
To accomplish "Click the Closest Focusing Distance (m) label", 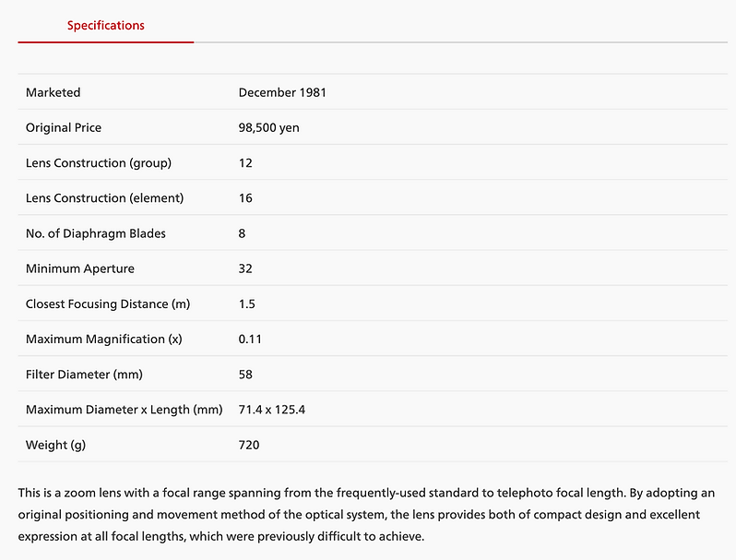I will pyautogui.click(x=111, y=304).
